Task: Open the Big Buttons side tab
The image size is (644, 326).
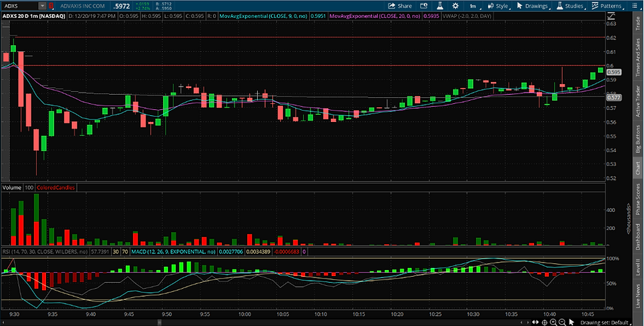Action: coord(638,140)
